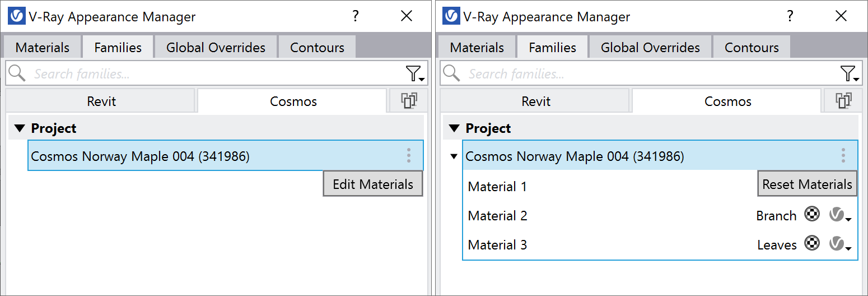Click Edit Materials button
The image size is (868, 296).
(373, 184)
